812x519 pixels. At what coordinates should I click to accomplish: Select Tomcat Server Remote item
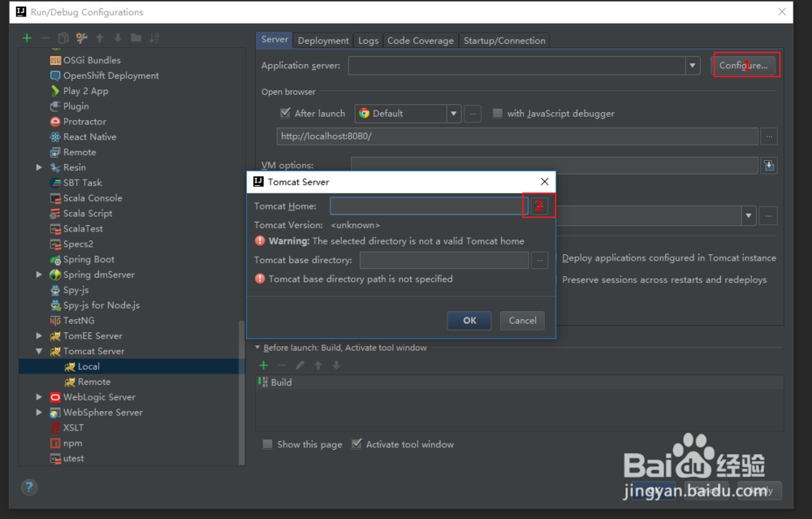pyautogui.click(x=88, y=382)
